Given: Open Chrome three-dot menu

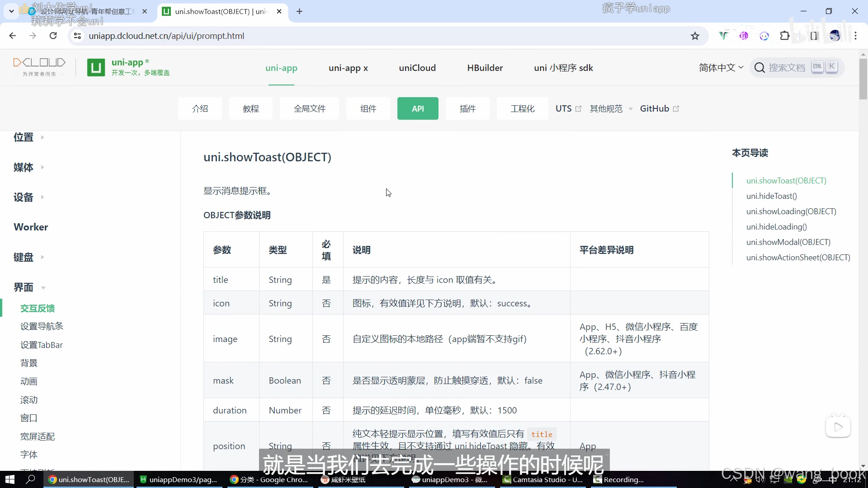Looking at the screenshot, I should (x=856, y=36).
